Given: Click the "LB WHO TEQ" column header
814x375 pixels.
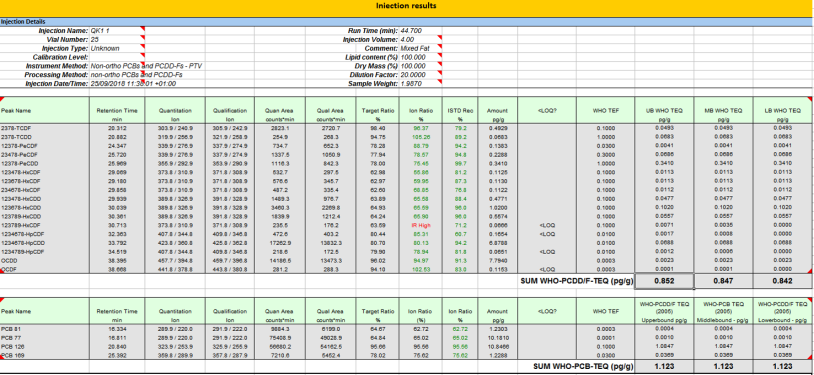Looking at the screenshot, I should tap(783, 111).
